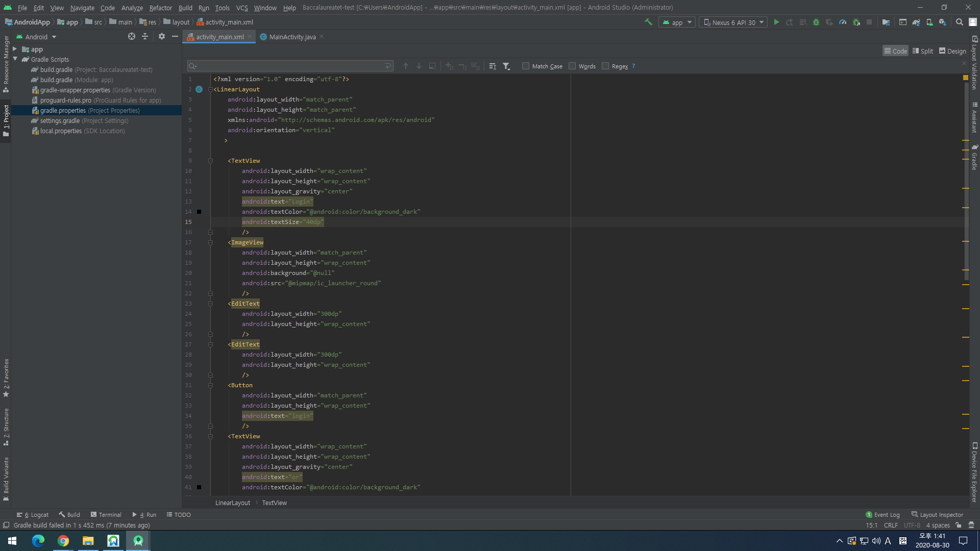The image size is (980, 551).
Task: Switch to MainActivity.java tab
Action: pos(292,37)
